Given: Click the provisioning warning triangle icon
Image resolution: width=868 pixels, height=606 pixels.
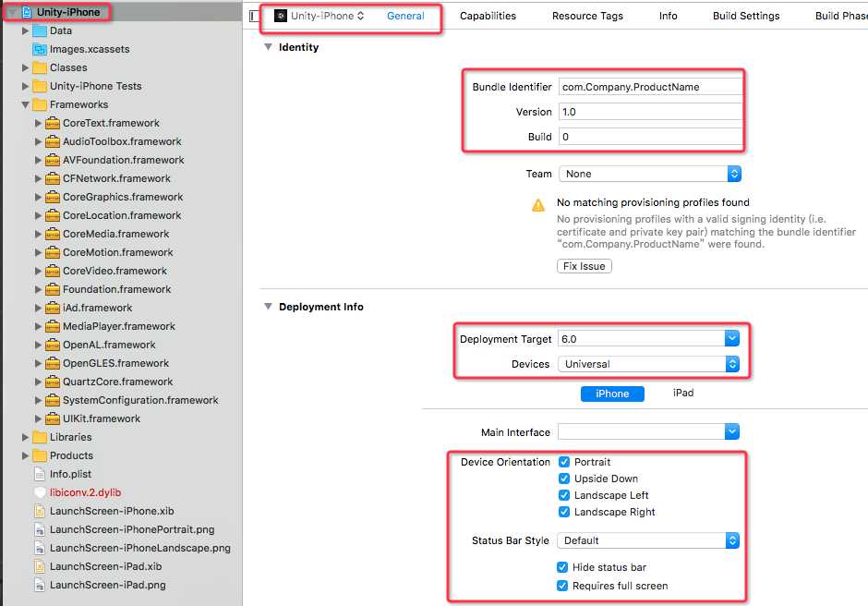Looking at the screenshot, I should click(x=538, y=205).
